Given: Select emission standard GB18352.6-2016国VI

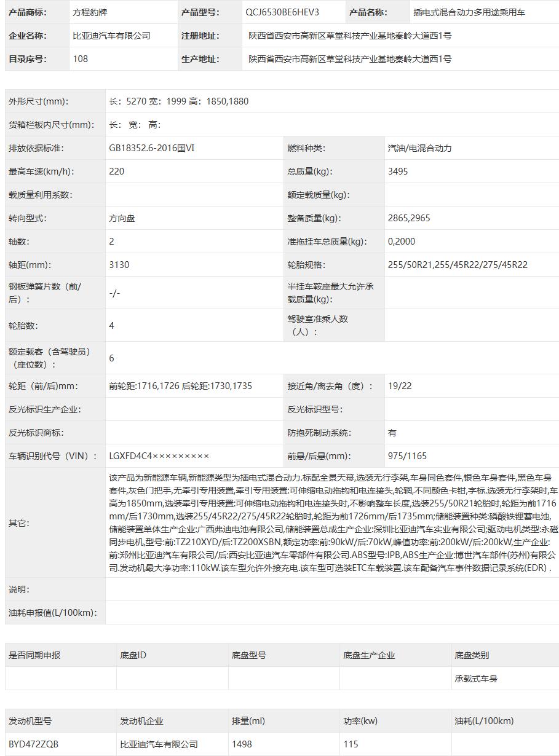Looking at the screenshot, I should pos(152,148).
